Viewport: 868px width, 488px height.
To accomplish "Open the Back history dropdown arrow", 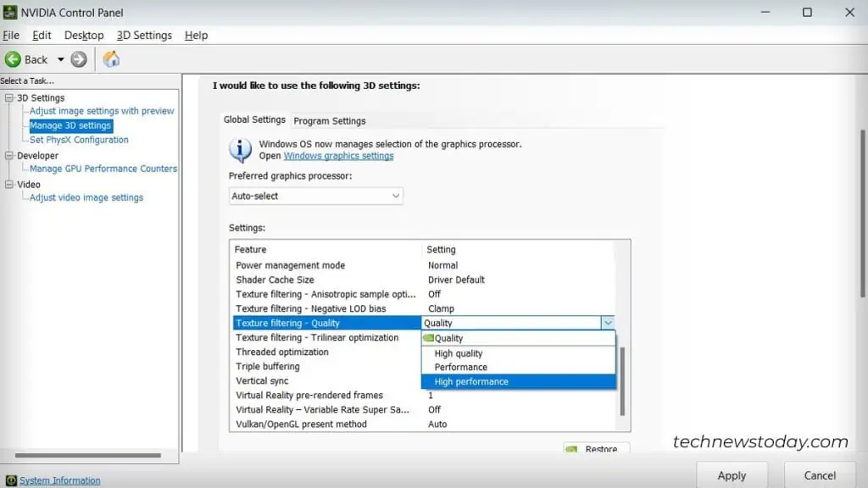I will pyautogui.click(x=60, y=59).
